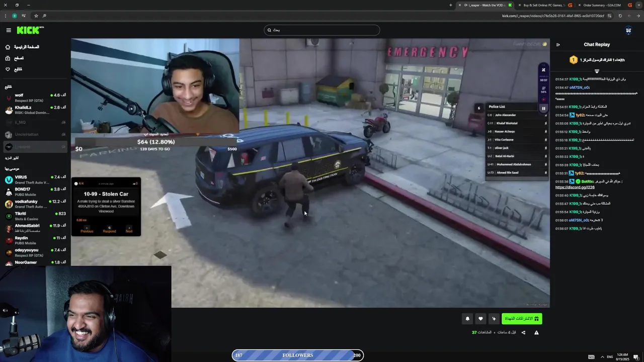Viewport: 644px width, 362px height.
Task: Click the video player to pause playback
Action: [310, 173]
